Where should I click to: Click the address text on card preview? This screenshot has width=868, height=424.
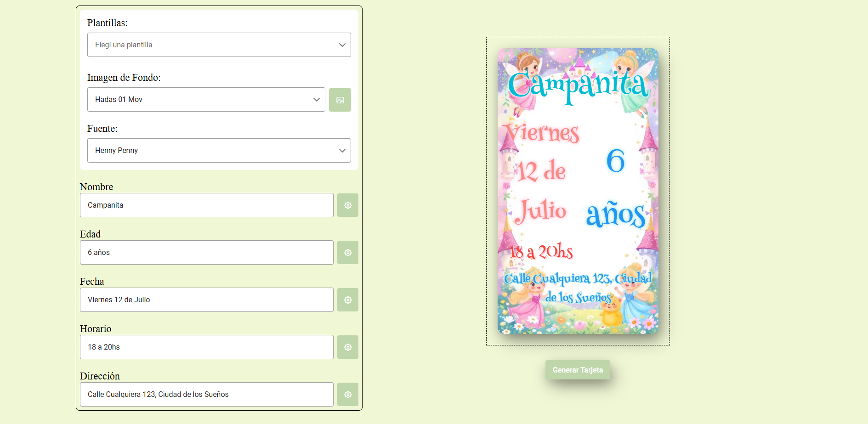coord(578,287)
